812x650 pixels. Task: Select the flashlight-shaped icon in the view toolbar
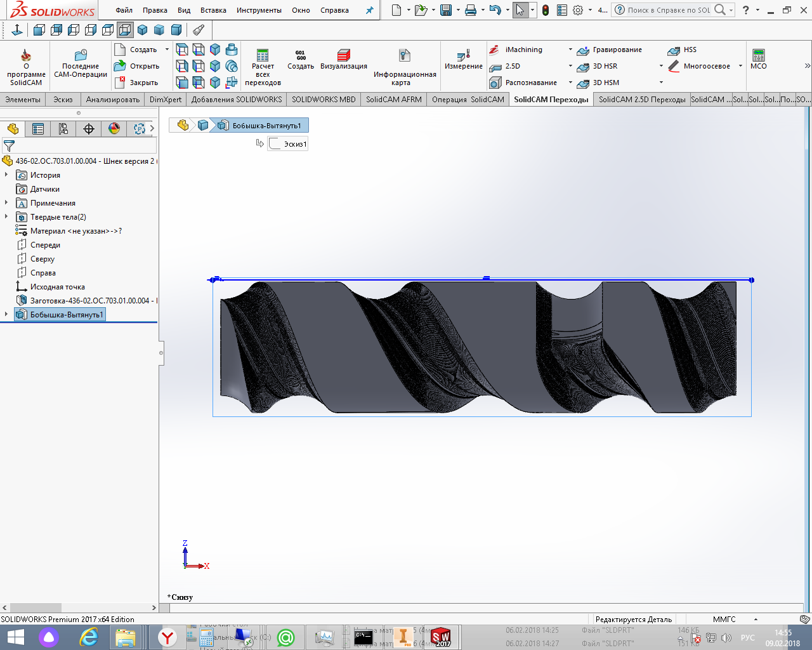click(199, 30)
